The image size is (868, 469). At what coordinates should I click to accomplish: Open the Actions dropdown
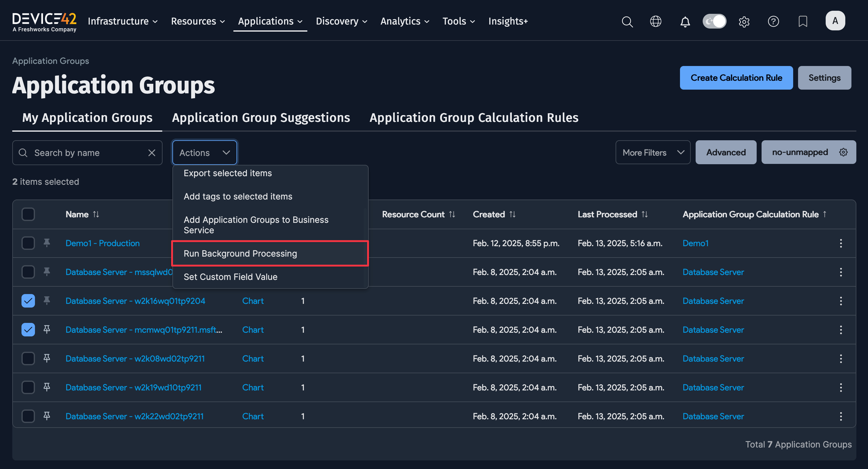[x=204, y=152]
